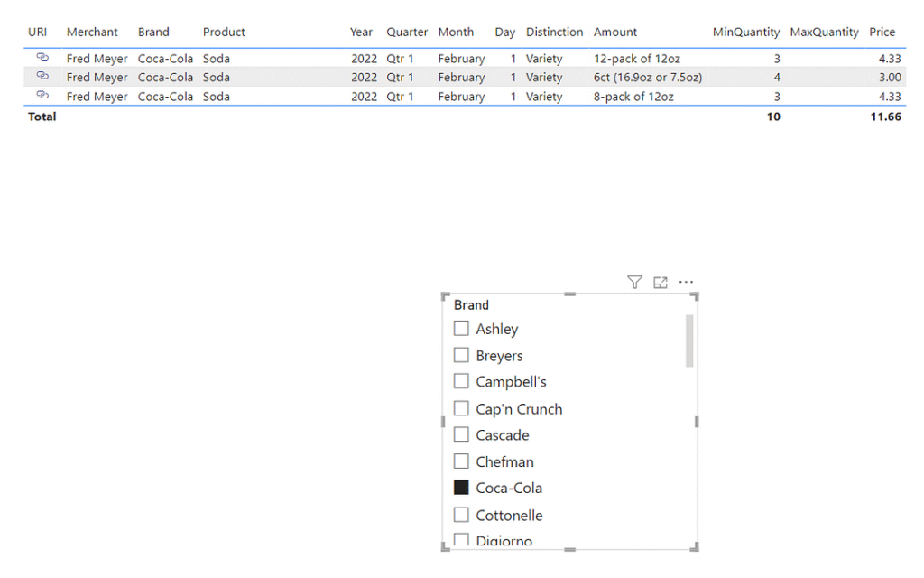Click the Brand slicer header title
Viewport: 924px width, 578px height.
[471, 305]
